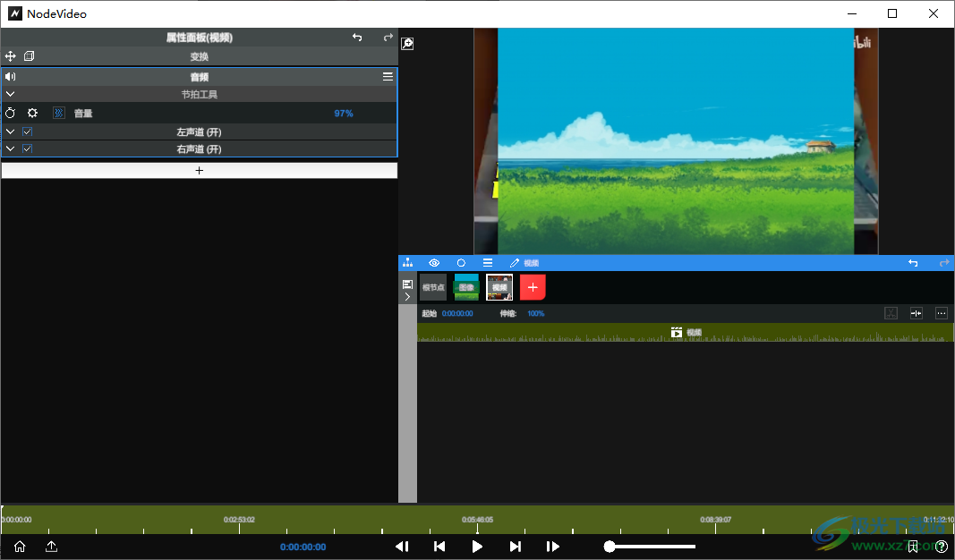Edit the 伸缩 100% value
Screen dimensions: 955x560
pos(536,313)
